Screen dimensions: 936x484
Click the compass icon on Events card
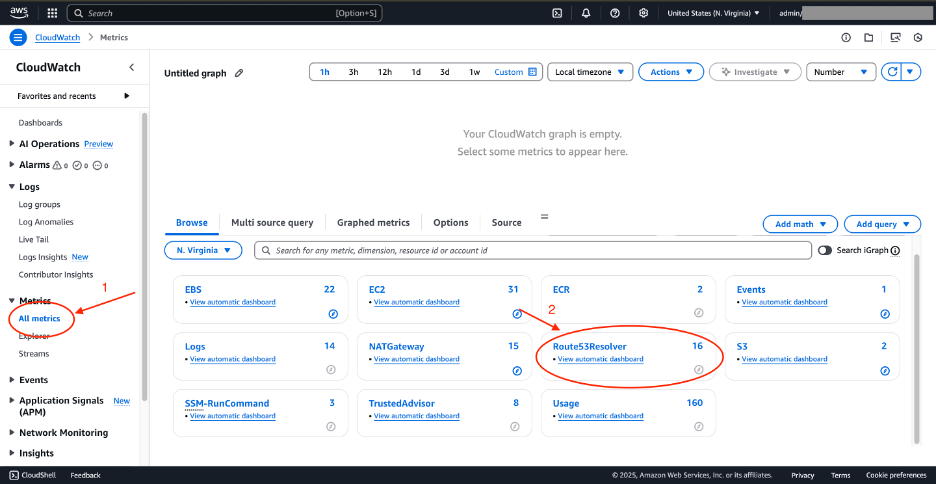pyautogui.click(x=885, y=314)
